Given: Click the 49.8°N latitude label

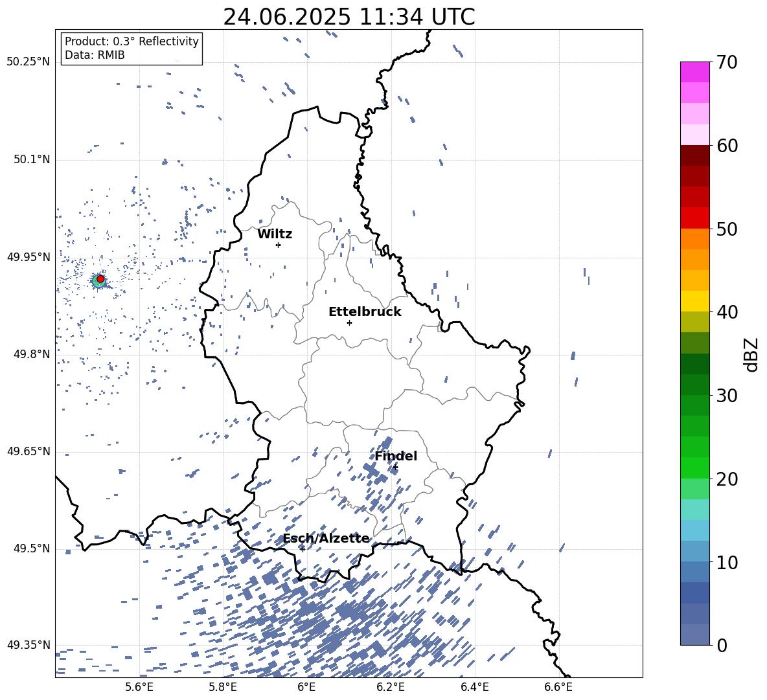Looking at the screenshot, I should point(32,354).
